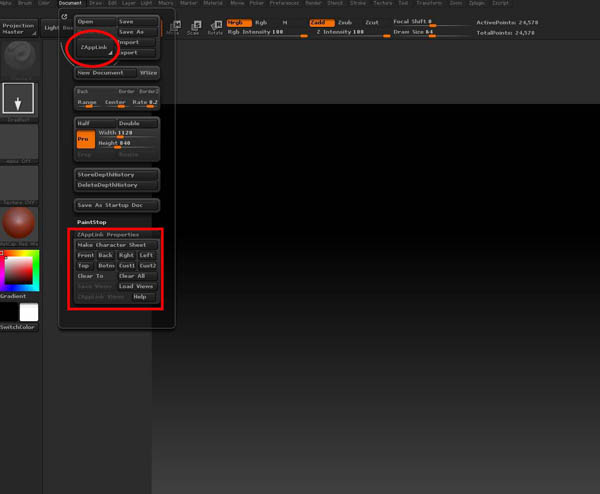Store the Rght view
Screen dimensions: 600x494
(x=126, y=255)
